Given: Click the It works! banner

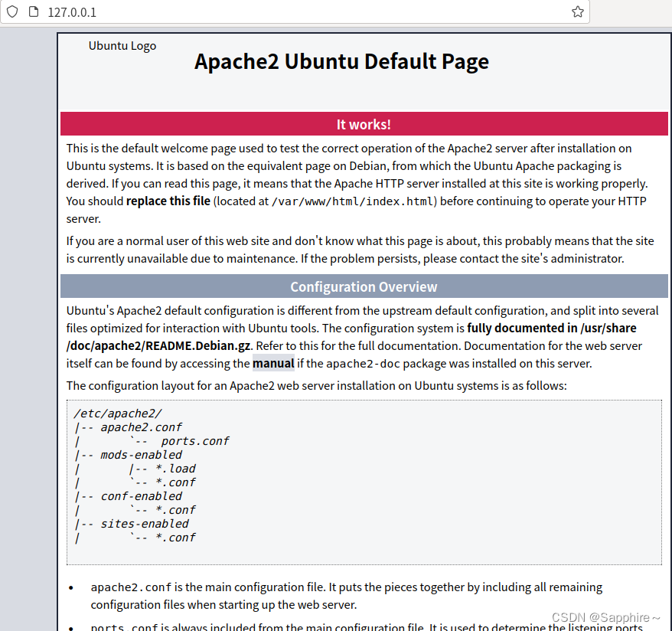Looking at the screenshot, I should (x=364, y=124).
